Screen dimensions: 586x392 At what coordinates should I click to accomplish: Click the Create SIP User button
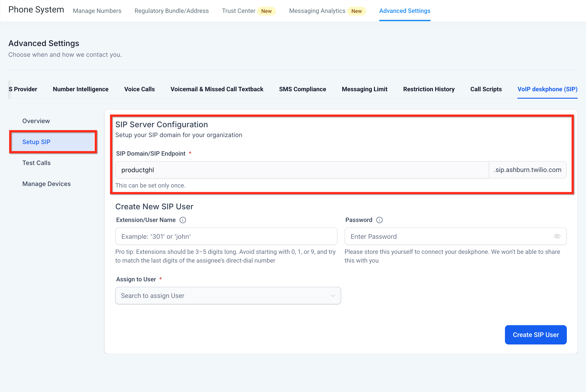click(x=536, y=335)
